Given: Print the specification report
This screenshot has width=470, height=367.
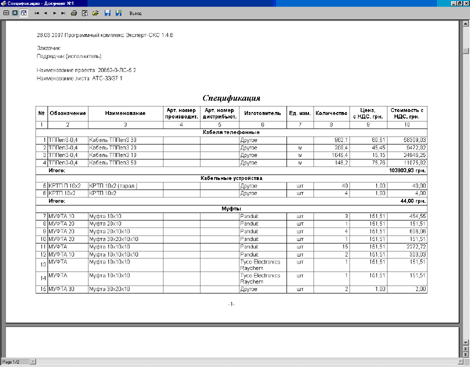Looking at the screenshot, I should tap(74, 13).
